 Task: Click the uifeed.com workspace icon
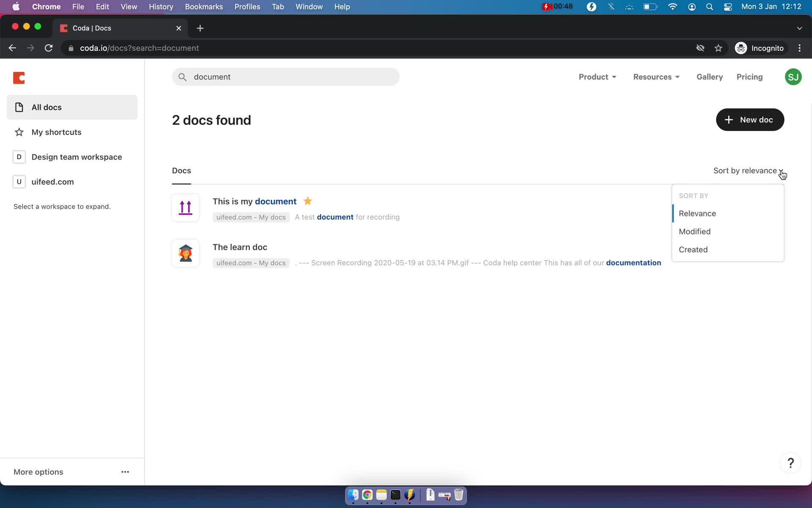pyautogui.click(x=19, y=182)
